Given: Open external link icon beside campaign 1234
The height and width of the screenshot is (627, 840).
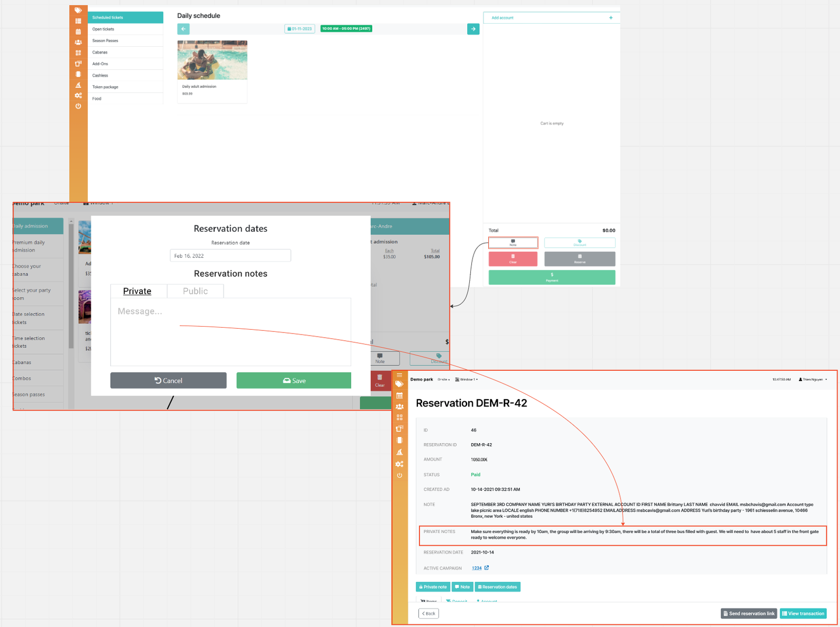Looking at the screenshot, I should point(487,568).
